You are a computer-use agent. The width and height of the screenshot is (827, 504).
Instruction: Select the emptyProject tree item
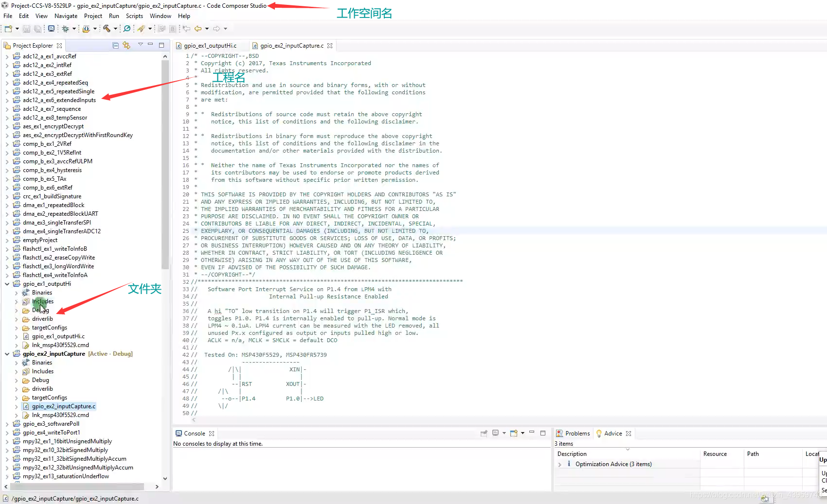tap(40, 240)
